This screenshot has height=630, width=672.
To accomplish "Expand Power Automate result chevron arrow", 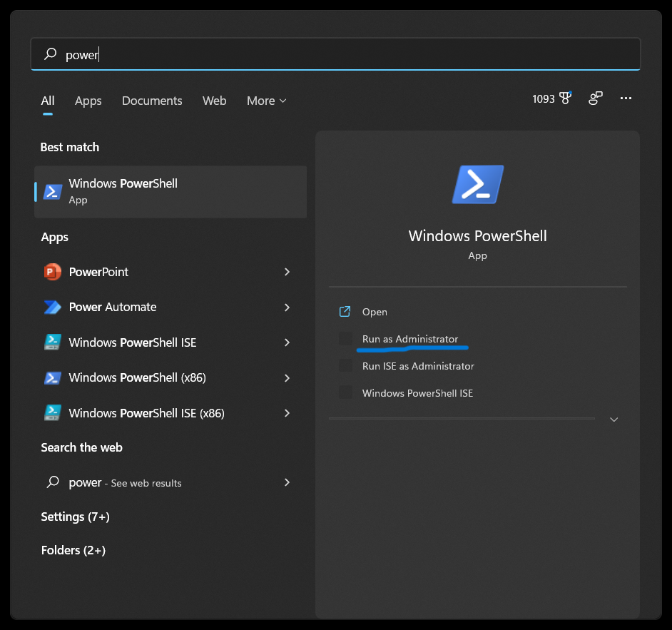I will click(x=287, y=307).
